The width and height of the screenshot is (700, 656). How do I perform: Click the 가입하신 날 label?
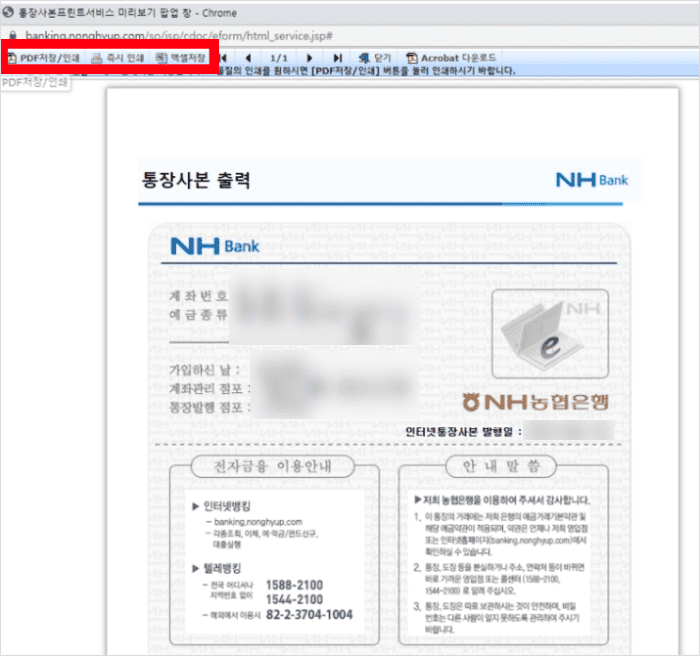coord(204,370)
